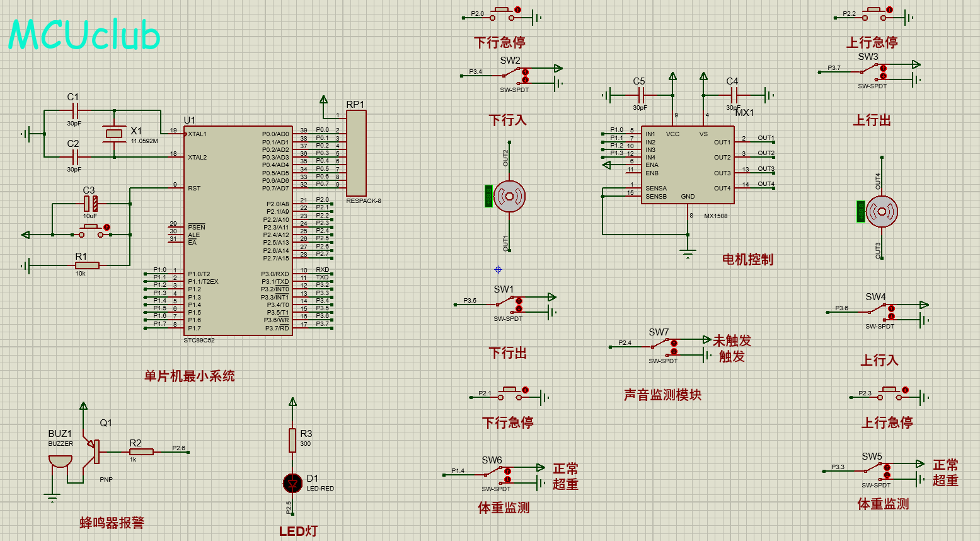Viewport: 980px width, 541px height.
Task: Click the RP1 RESPACK-8 resistor pack
Action: tap(356, 153)
